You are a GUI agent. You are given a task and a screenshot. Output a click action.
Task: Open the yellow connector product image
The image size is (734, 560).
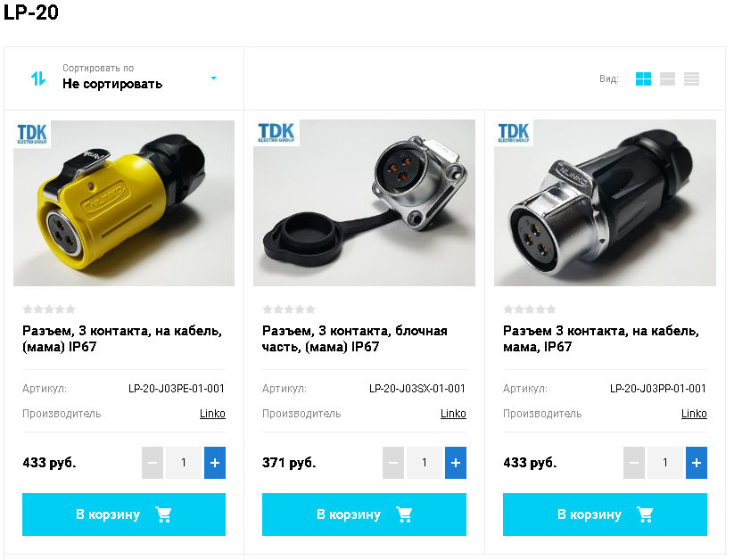coord(124,203)
